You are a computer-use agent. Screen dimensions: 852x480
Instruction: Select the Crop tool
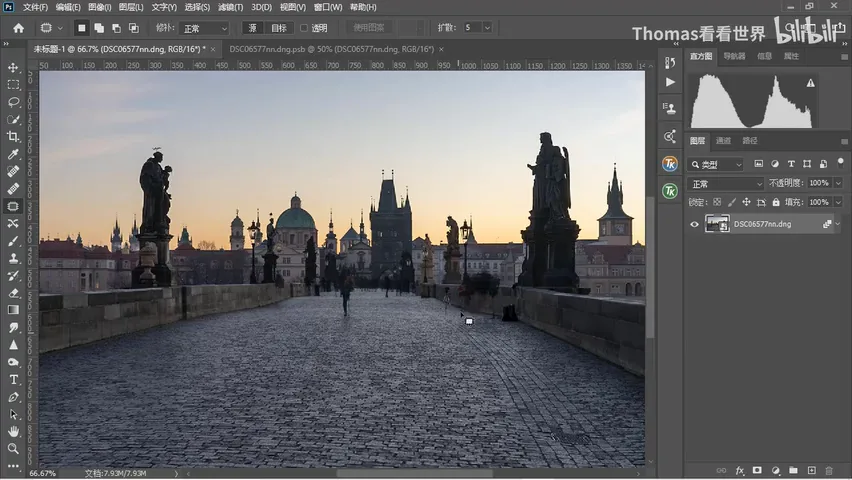(x=13, y=137)
